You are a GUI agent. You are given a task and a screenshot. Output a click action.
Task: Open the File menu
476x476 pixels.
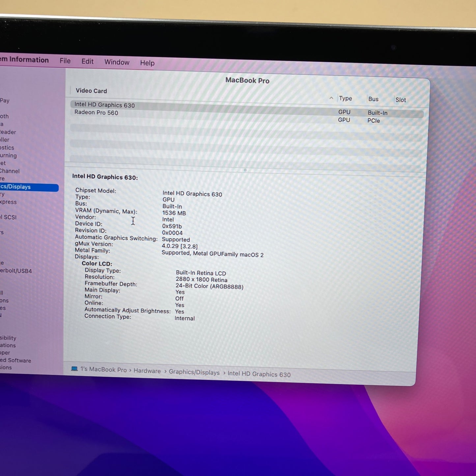pos(65,61)
